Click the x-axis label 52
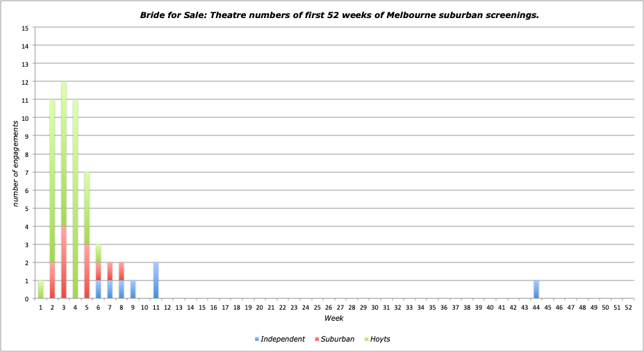This screenshot has width=644, height=352. (628, 307)
